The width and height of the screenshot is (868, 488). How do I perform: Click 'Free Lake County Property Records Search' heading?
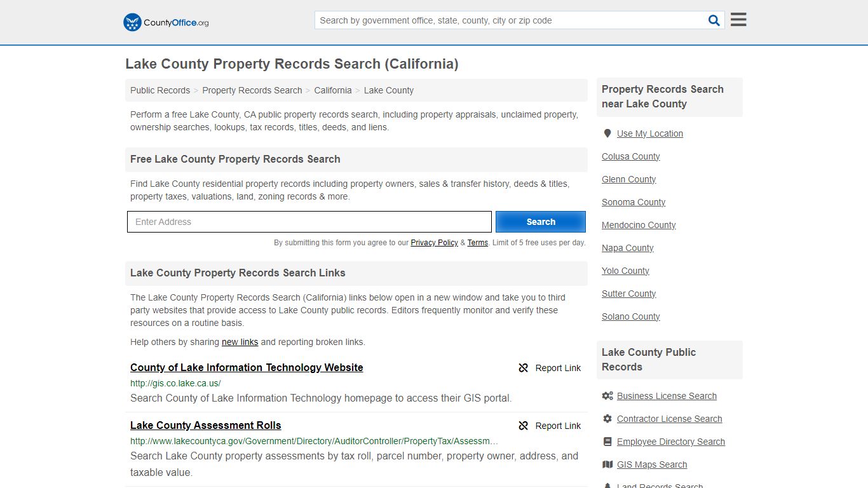[235, 159]
